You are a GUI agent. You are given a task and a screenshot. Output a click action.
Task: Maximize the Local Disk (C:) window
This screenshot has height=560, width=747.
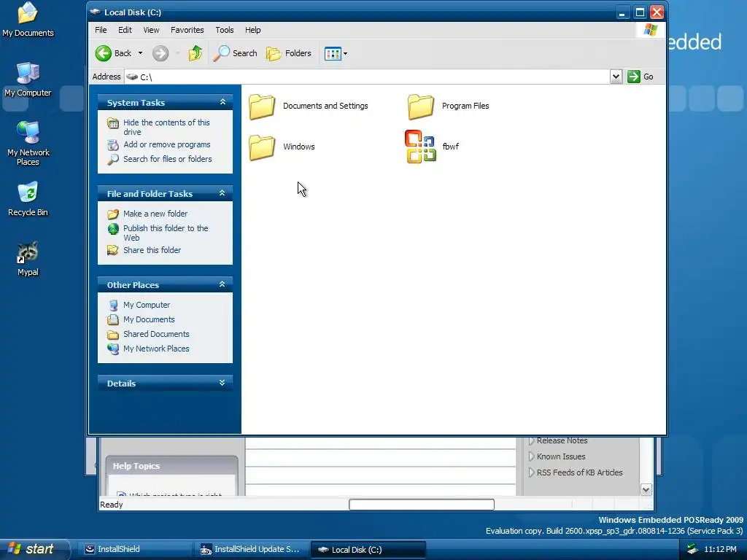click(640, 12)
